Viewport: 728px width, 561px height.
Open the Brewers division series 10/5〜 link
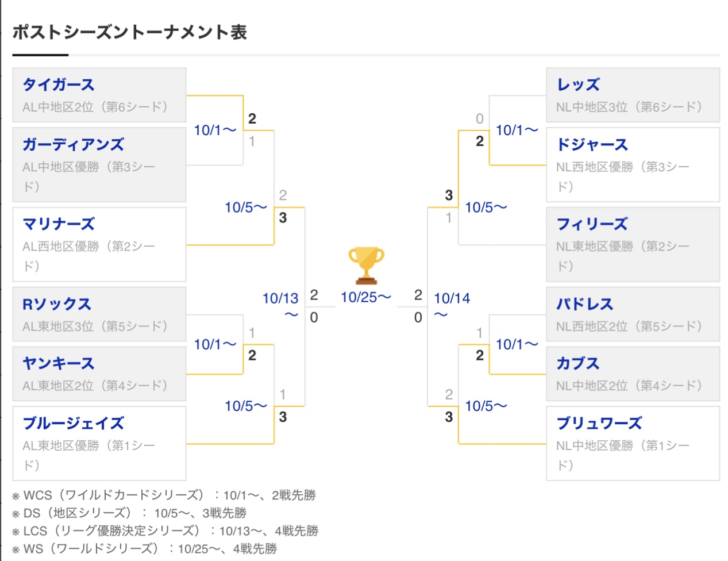(x=486, y=406)
